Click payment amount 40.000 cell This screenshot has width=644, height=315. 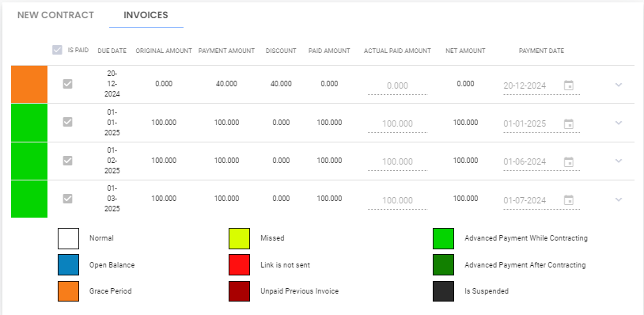click(x=226, y=84)
